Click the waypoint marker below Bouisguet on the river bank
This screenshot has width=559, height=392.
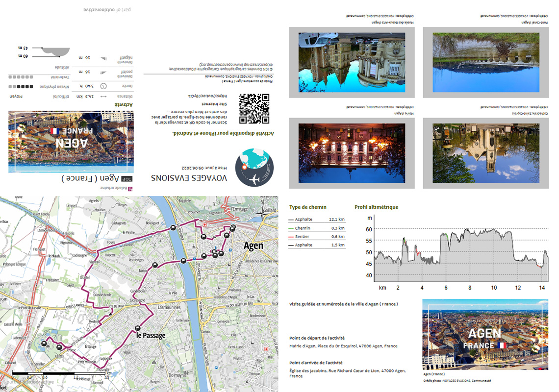[173, 228]
